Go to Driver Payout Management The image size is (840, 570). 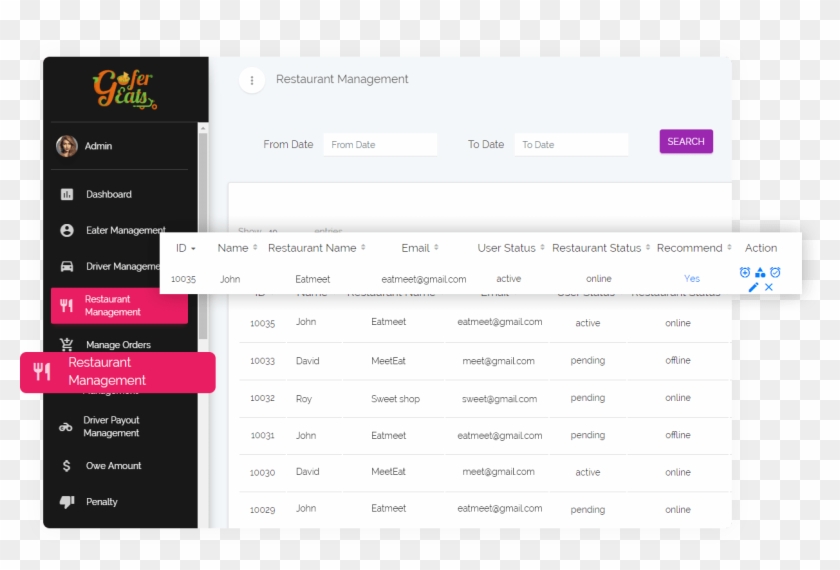click(x=111, y=427)
